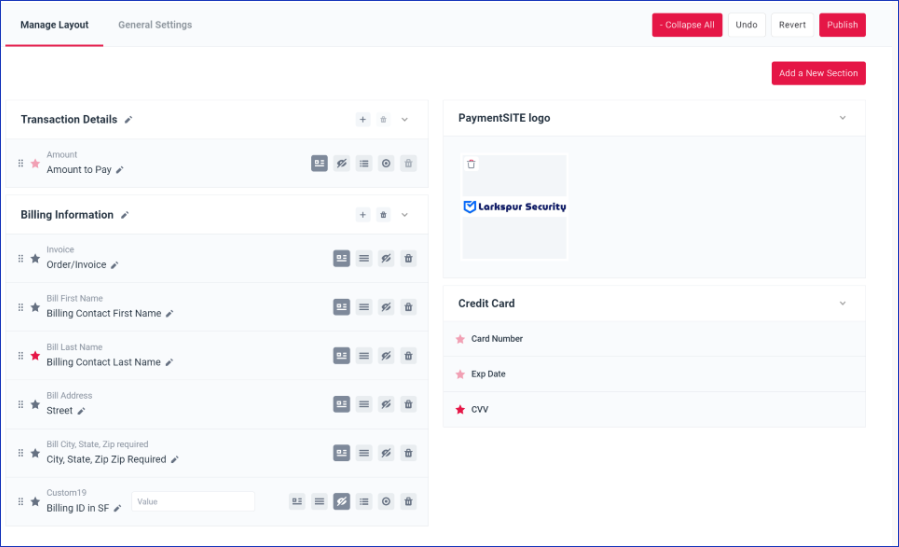
Task: Toggle required star for Billing ID in SF
Action: pyautogui.click(x=36, y=502)
